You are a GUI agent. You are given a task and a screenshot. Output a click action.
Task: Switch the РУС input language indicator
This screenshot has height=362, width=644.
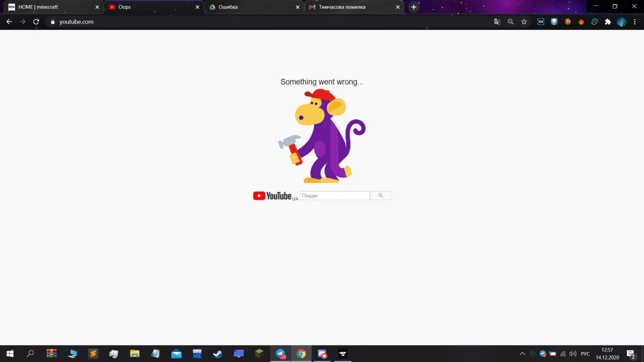[x=585, y=354]
